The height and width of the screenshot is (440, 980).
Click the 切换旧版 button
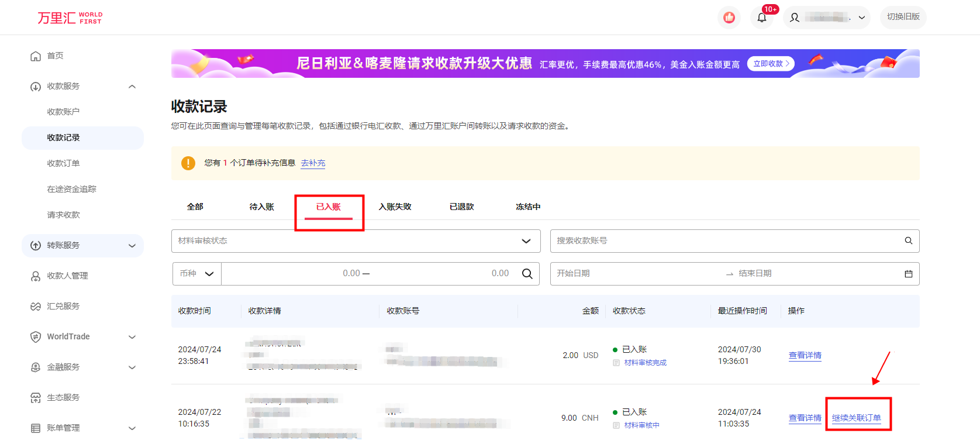coord(903,17)
